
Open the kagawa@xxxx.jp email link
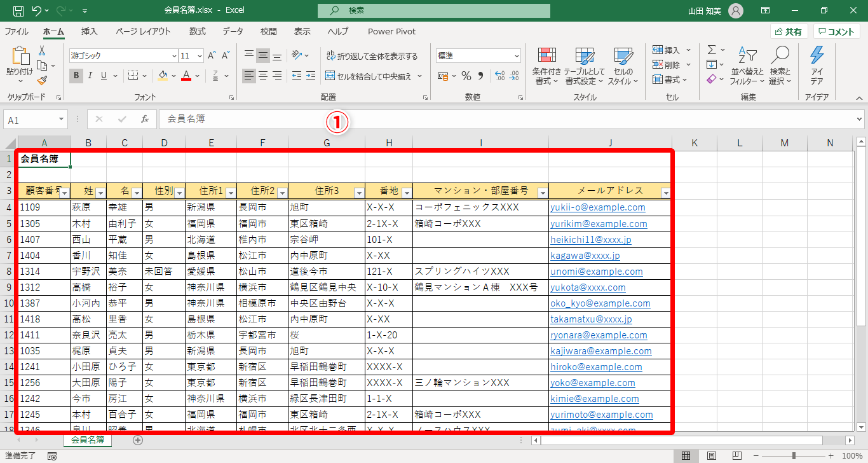[x=585, y=256]
